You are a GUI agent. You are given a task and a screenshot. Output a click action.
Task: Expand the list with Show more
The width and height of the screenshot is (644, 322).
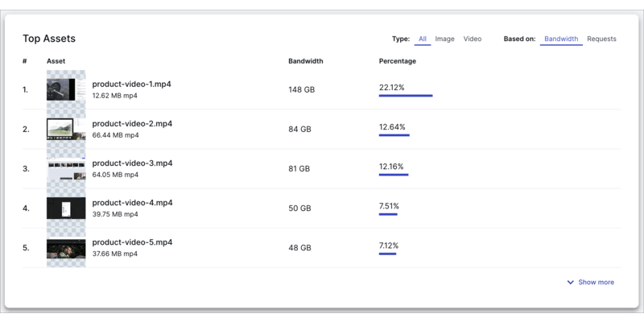tap(591, 283)
